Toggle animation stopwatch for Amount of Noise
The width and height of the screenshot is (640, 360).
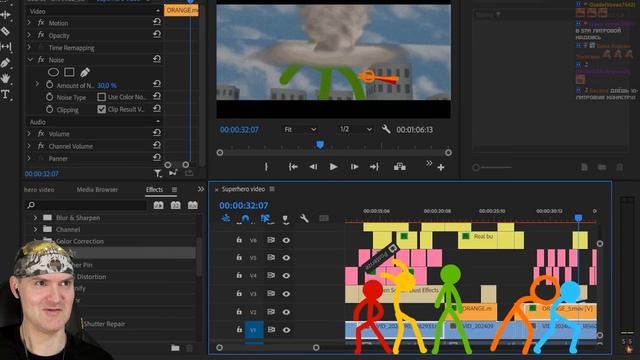(50, 85)
